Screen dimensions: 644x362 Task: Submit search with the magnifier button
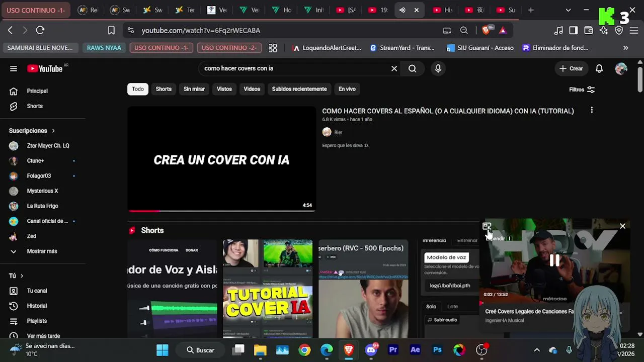[x=412, y=68]
